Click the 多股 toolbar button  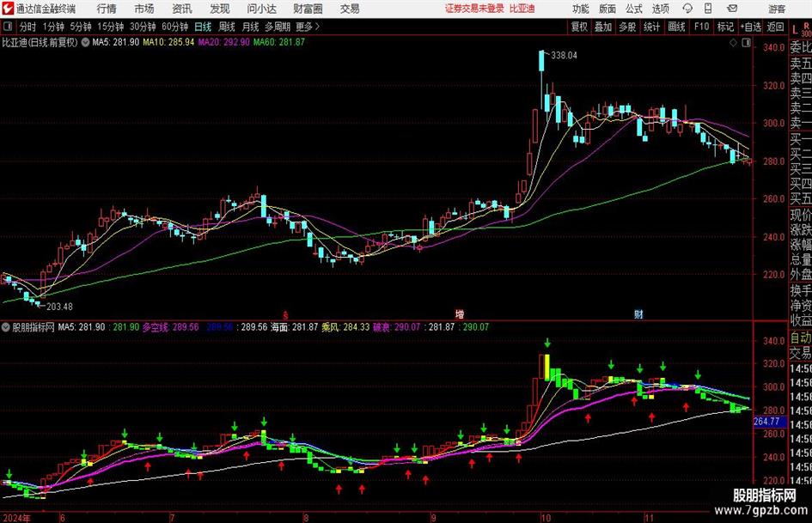click(x=627, y=27)
